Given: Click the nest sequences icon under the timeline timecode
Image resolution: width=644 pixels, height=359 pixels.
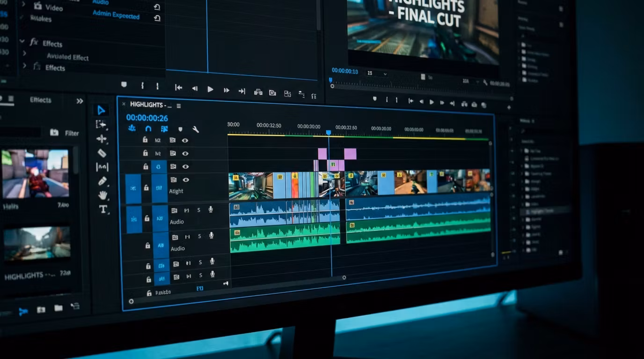Looking at the screenshot, I should point(132,128).
